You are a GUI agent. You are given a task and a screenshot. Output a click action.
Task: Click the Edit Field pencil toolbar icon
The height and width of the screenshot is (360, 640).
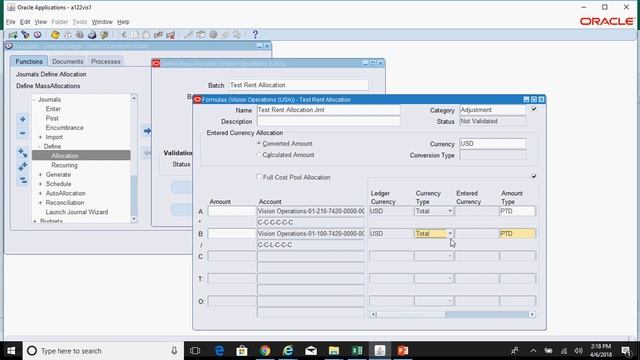(188, 35)
